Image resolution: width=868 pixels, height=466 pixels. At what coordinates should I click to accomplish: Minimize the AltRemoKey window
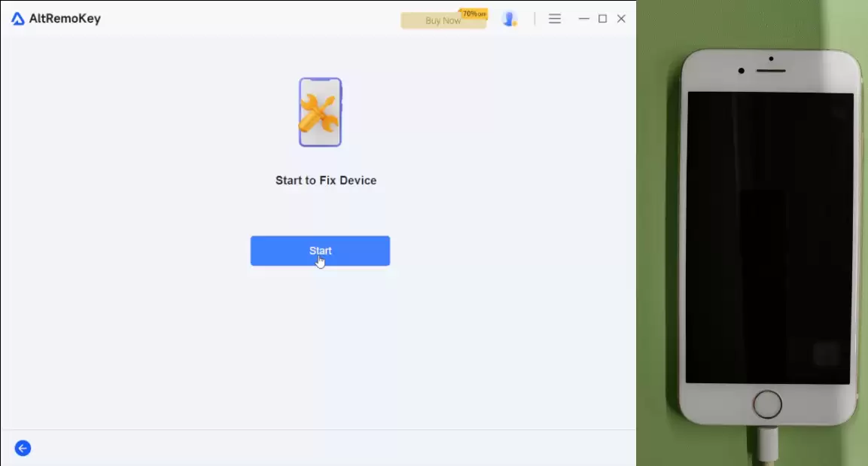(x=583, y=19)
